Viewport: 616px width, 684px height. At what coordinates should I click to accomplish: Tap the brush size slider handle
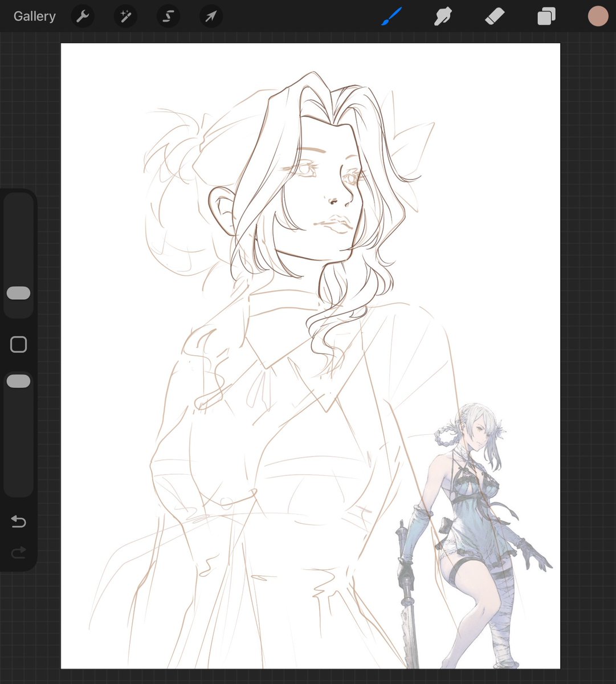18,293
